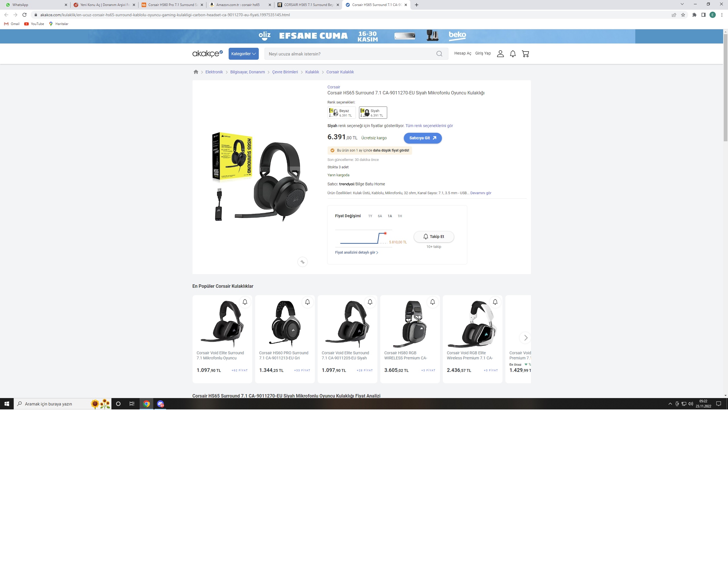
Task: Click the image expand icon below product photo
Action: click(x=303, y=262)
